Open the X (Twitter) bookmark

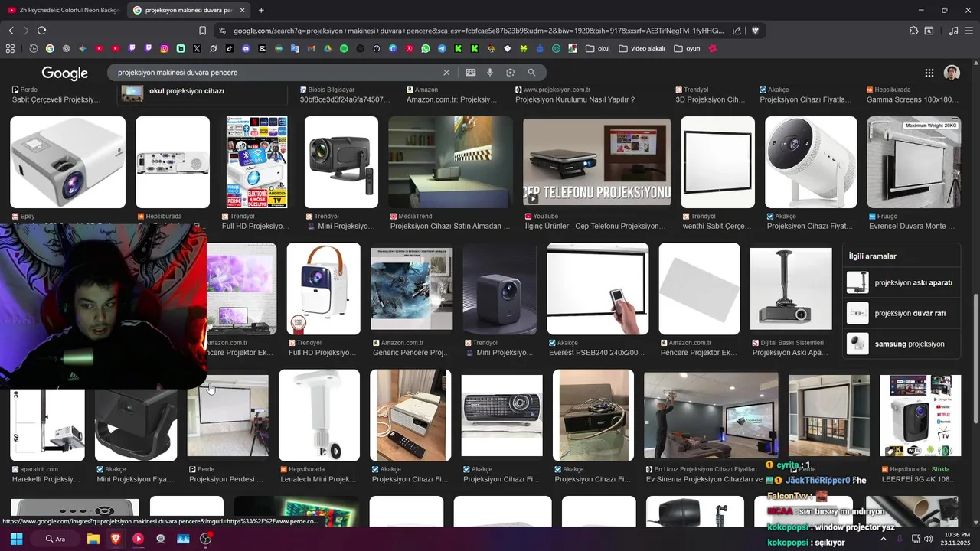[197, 48]
